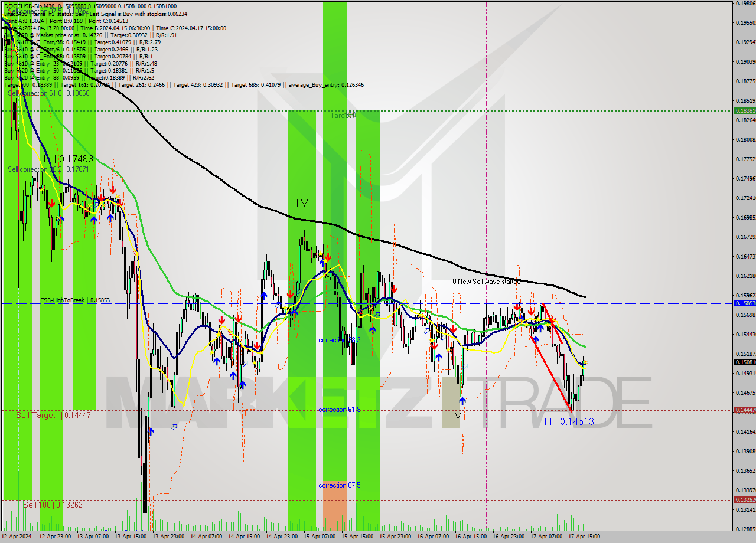Viewport: 756px width, 543px height.
Task: Click the 'I I I 0.14513' wave label
Action: pyautogui.click(x=569, y=421)
